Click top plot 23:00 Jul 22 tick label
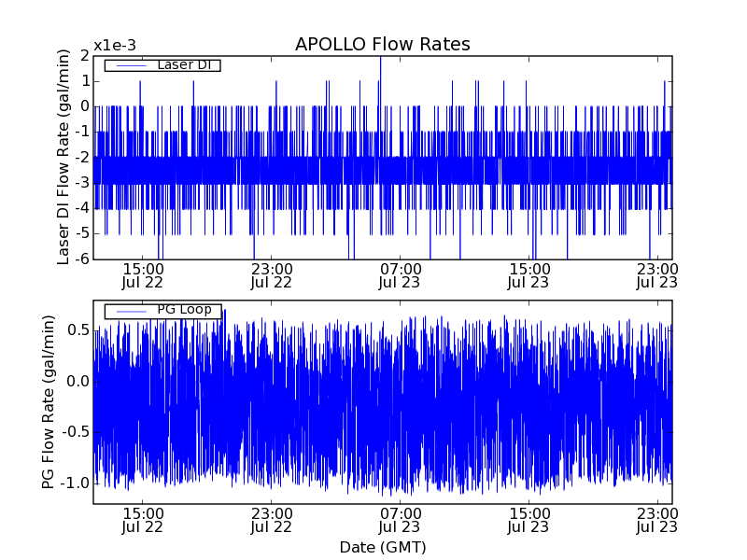Viewport: 747px width, 560px height. 272,275
